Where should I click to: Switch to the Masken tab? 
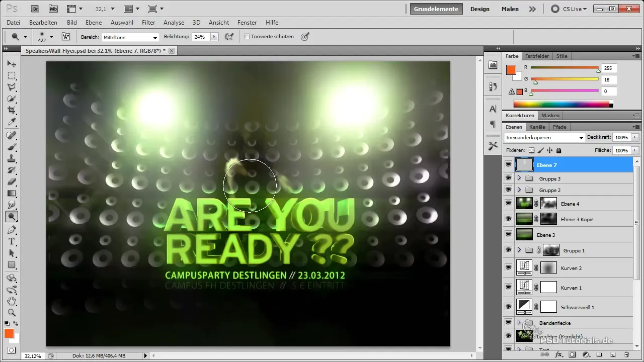click(550, 115)
